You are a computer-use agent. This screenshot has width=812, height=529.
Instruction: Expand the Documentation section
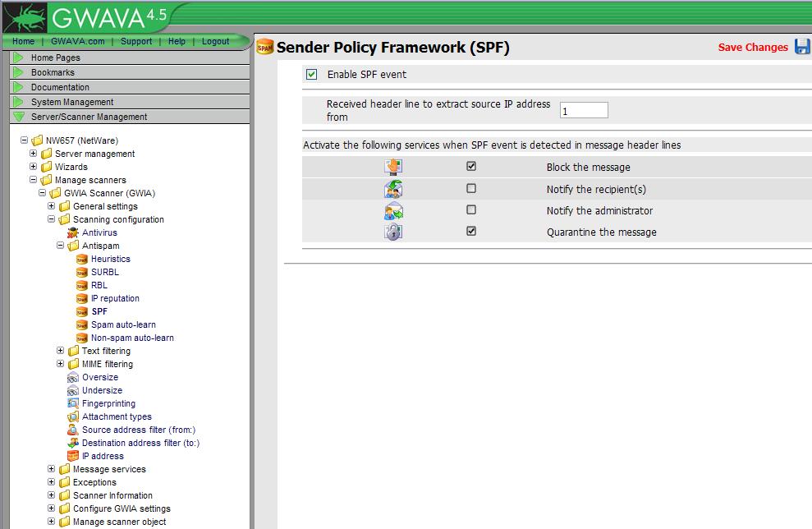click(x=130, y=87)
